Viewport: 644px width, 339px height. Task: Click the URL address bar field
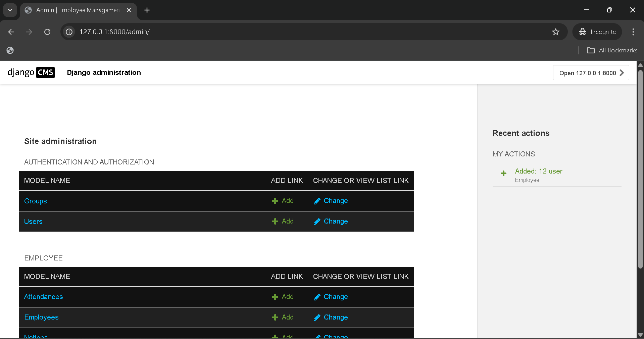302,32
